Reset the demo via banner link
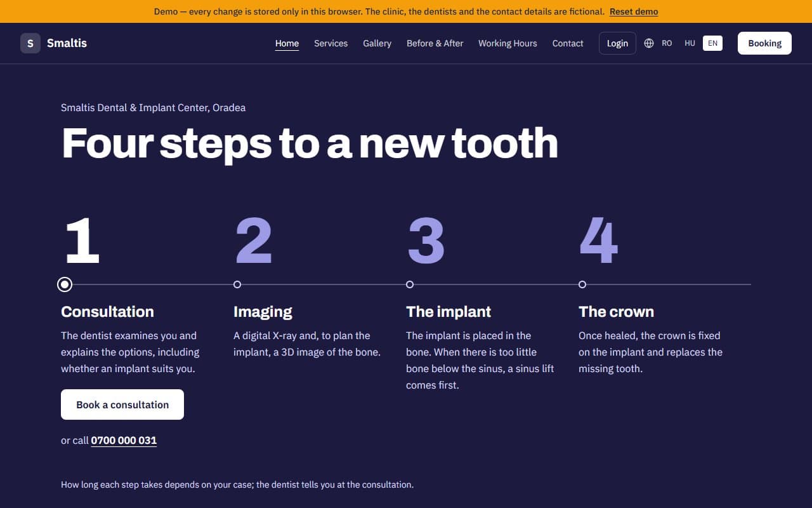Screen dimensions: 812x508 point(634,11)
